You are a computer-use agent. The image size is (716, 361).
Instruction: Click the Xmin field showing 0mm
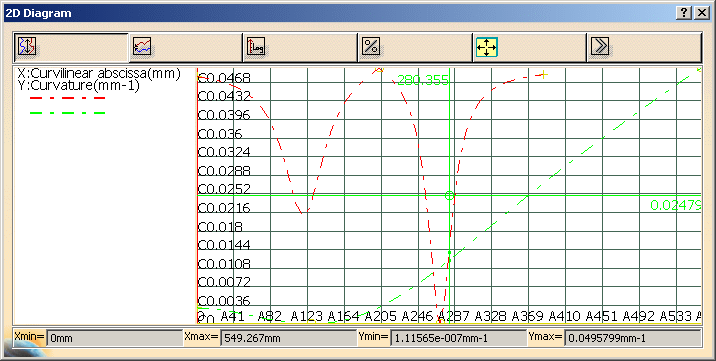coord(114,339)
